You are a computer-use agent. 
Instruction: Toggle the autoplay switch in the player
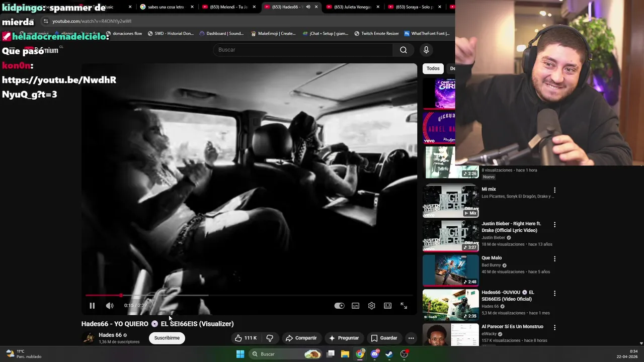(340, 306)
